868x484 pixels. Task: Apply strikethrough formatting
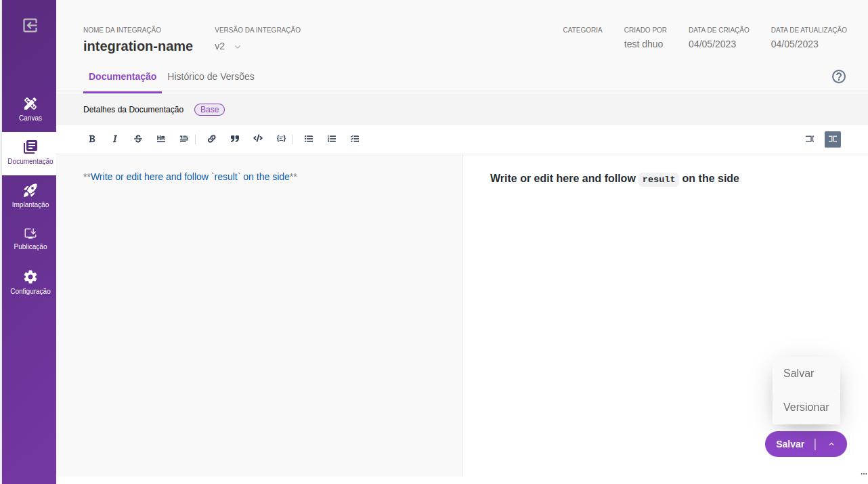point(138,139)
